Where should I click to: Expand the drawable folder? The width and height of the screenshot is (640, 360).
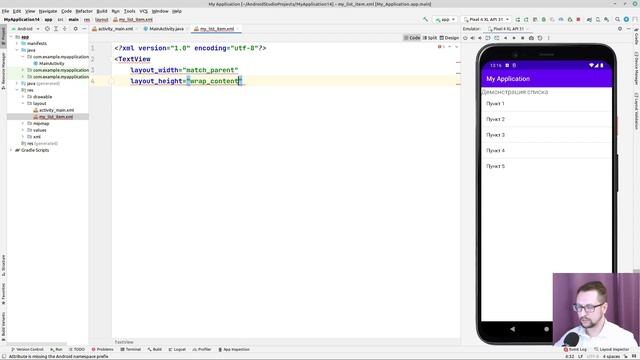coord(23,97)
